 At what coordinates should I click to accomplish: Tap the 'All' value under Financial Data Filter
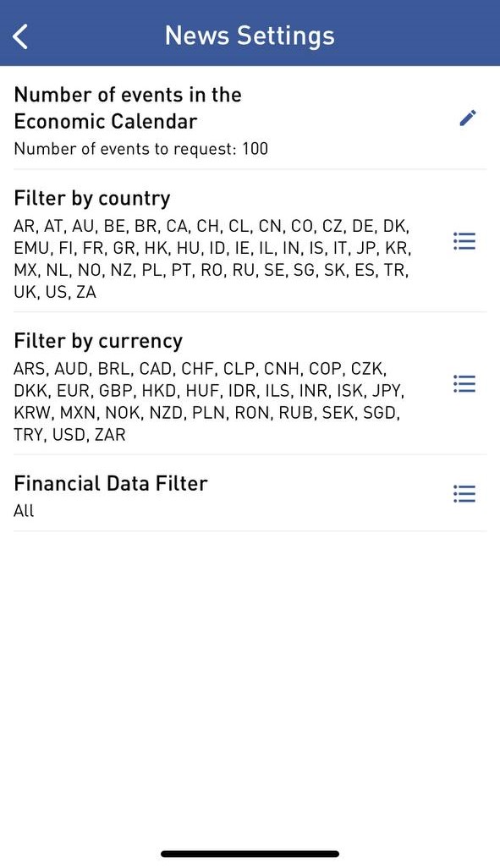(24, 510)
